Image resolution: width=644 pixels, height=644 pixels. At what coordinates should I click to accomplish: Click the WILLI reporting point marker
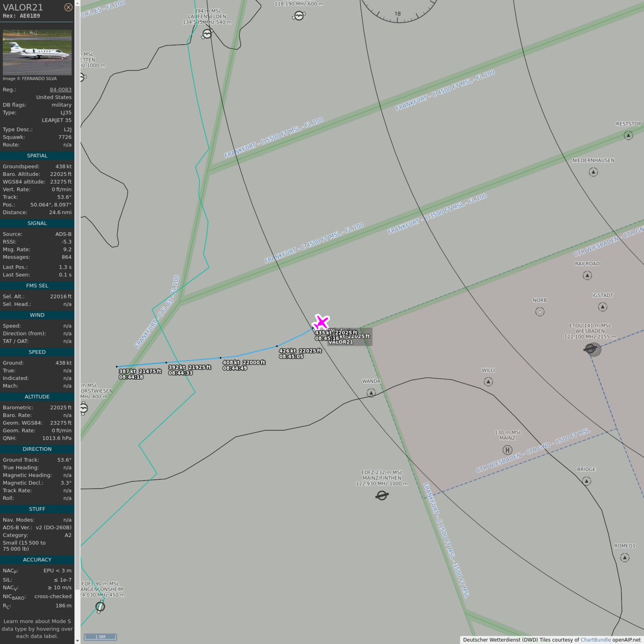tap(488, 381)
